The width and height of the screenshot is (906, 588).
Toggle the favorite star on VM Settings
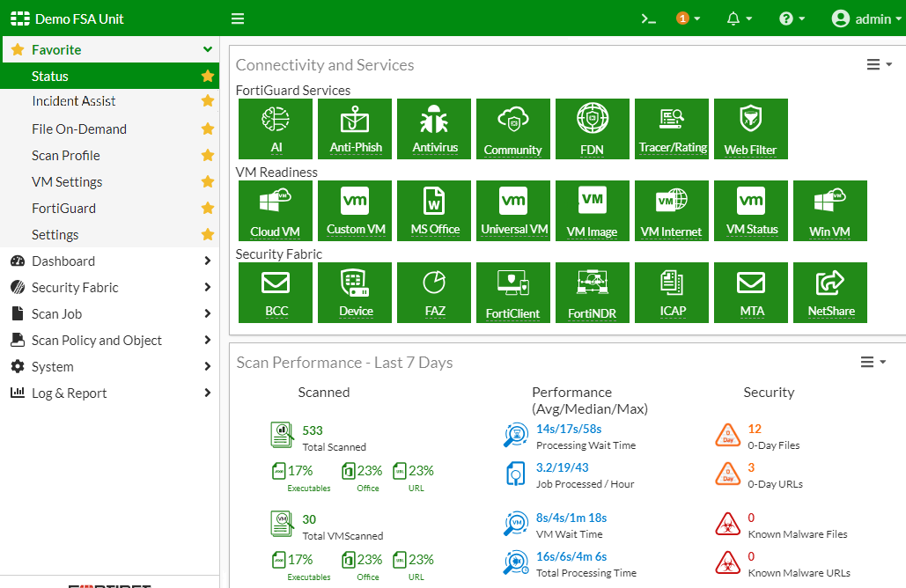207,181
